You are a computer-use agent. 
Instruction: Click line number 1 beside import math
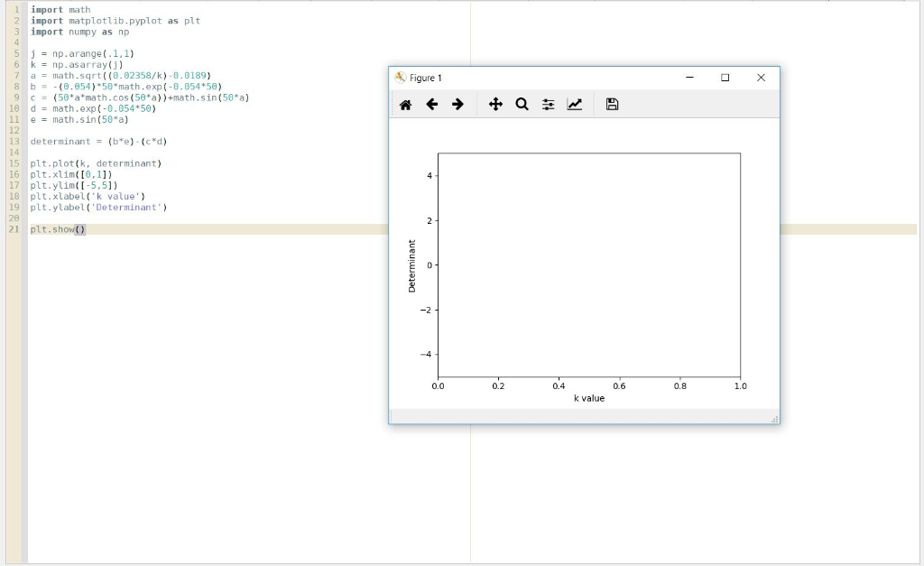tap(20, 9)
